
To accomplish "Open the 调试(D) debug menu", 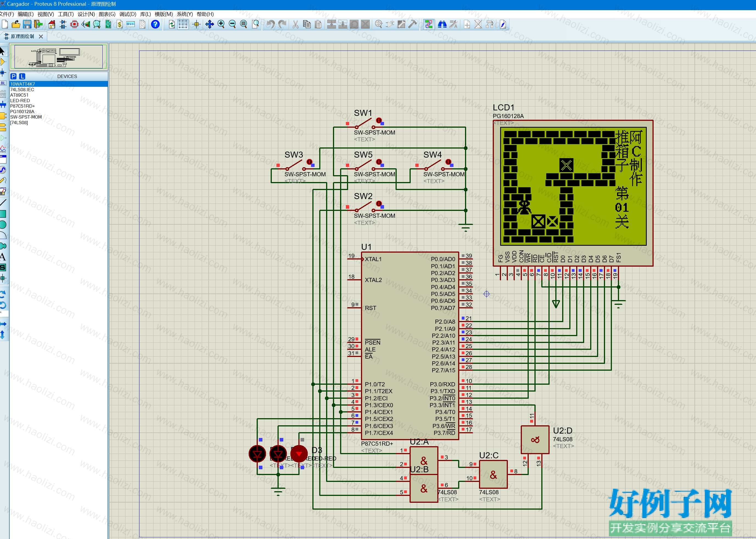I will (x=128, y=14).
